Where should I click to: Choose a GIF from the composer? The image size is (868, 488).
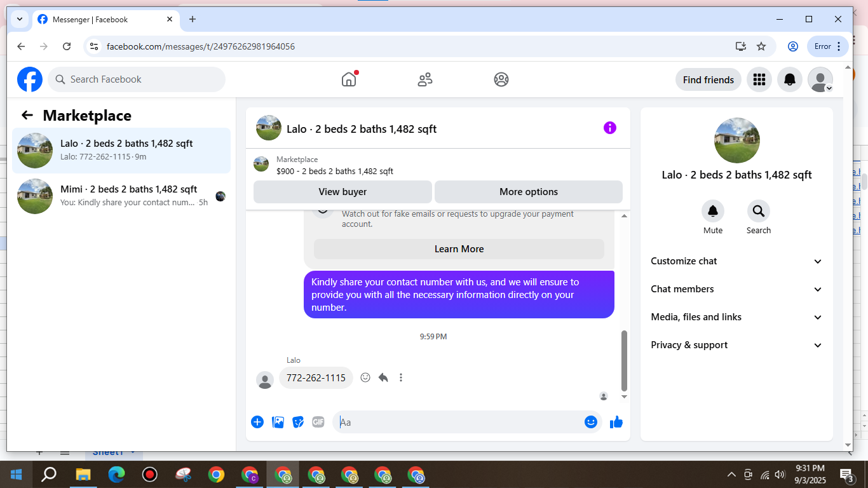click(318, 422)
